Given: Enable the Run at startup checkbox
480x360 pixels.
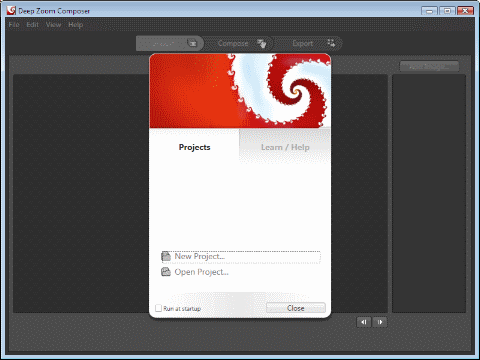Looking at the screenshot, I should coord(159,308).
